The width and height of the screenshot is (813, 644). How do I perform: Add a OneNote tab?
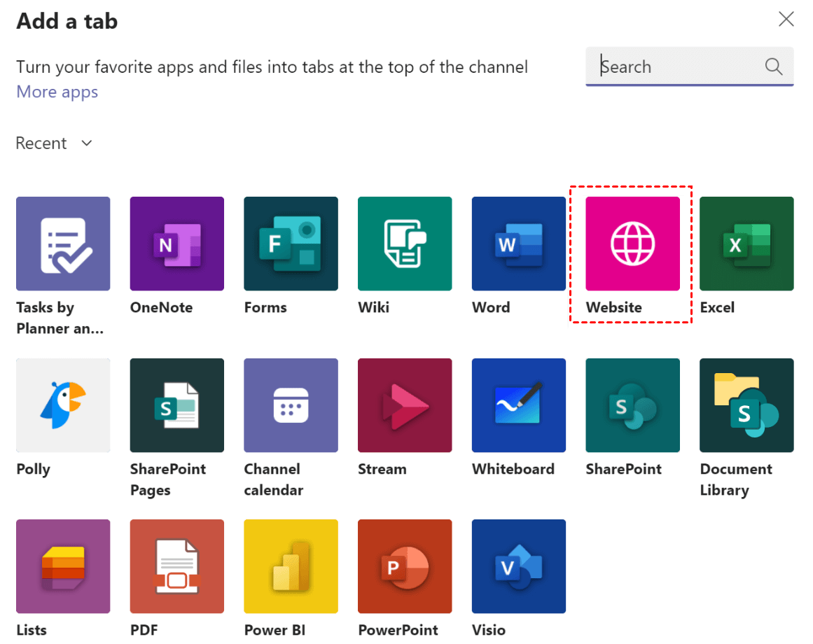coord(177,244)
